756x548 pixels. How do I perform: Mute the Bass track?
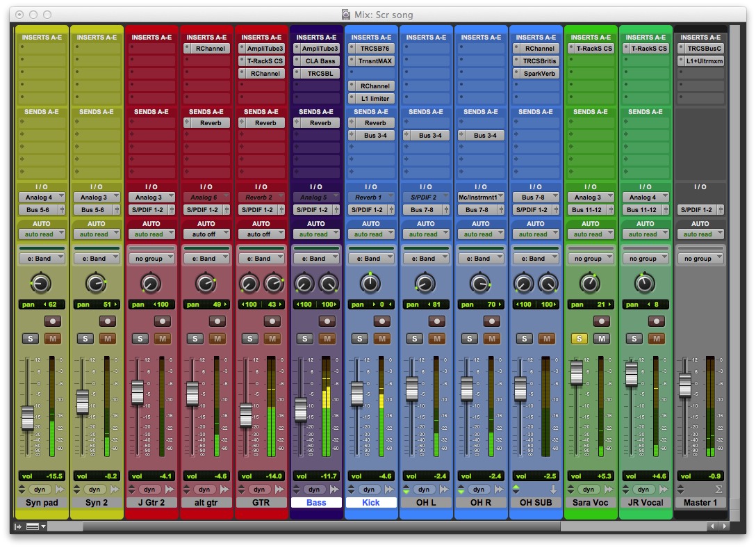point(327,339)
